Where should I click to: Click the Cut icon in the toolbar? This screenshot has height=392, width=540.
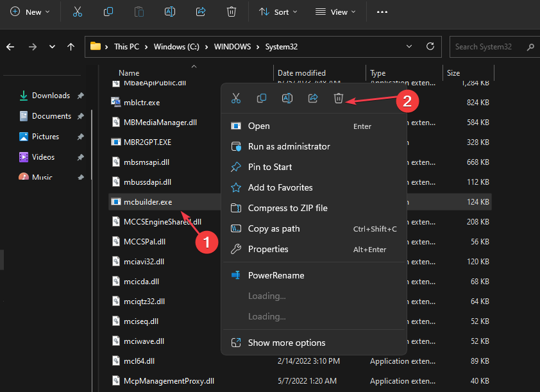(78, 12)
